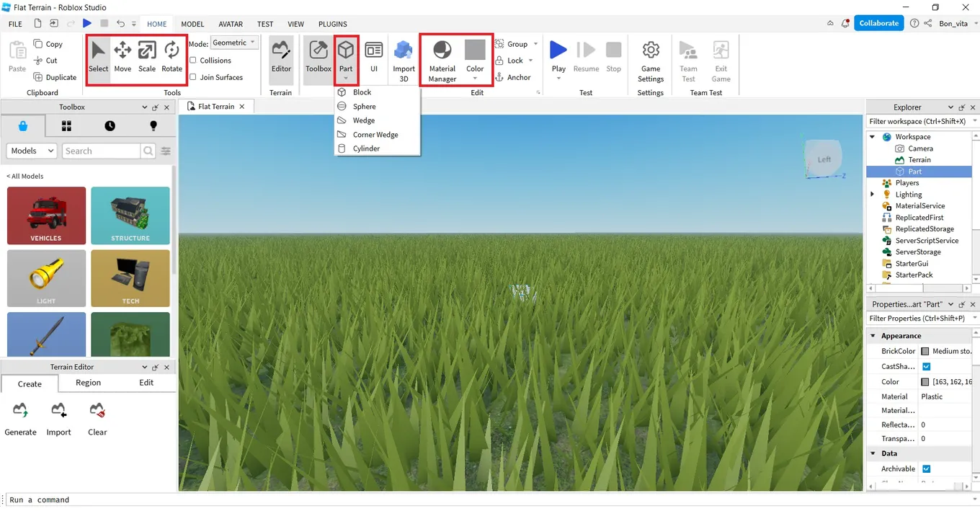
Task: Toggle the CastShadow property checkbox
Action: (x=927, y=367)
